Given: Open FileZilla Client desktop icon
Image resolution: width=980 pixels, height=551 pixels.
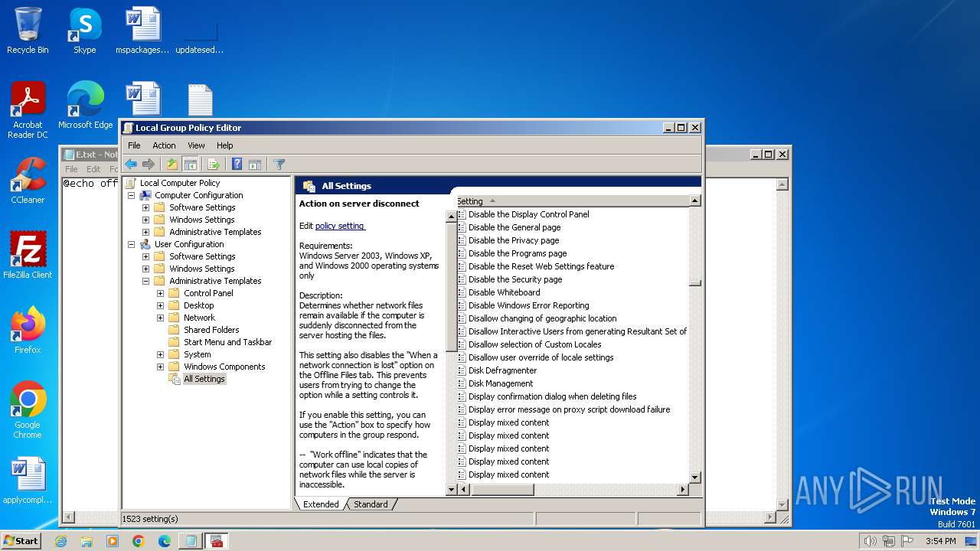Looking at the screenshot, I should pos(28,255).
